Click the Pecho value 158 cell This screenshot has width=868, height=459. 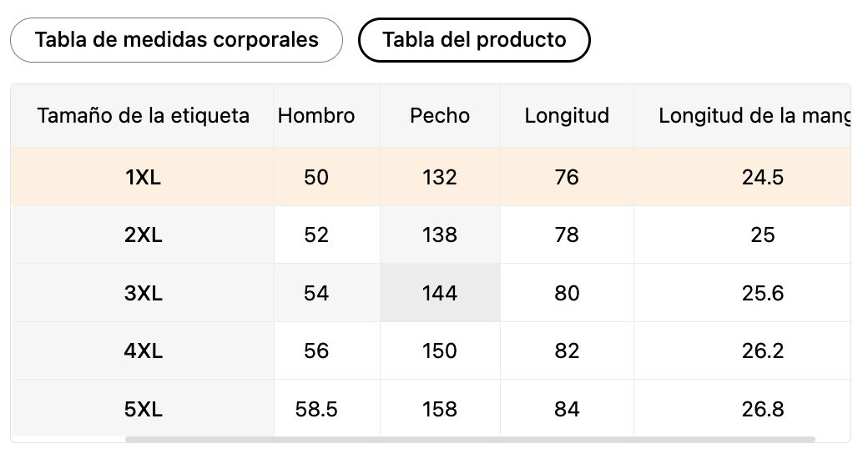440,409
